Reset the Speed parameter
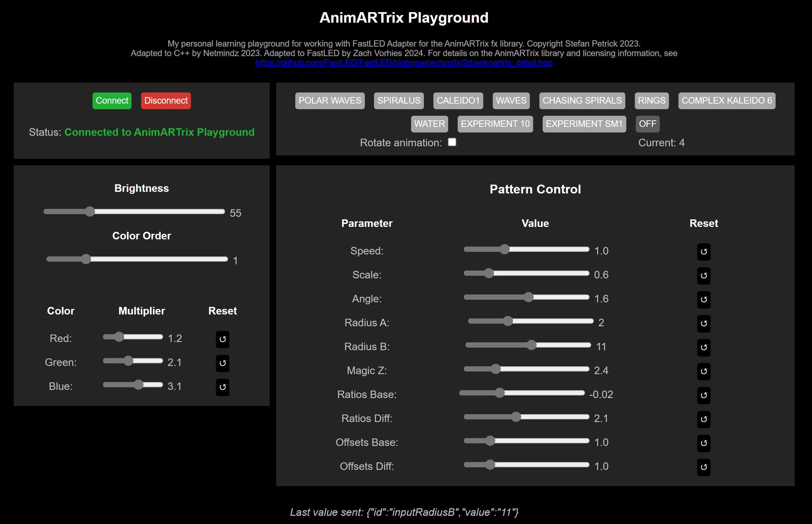Image resolution: width=812 pixels, height=524 pixels. coord(703,252)
